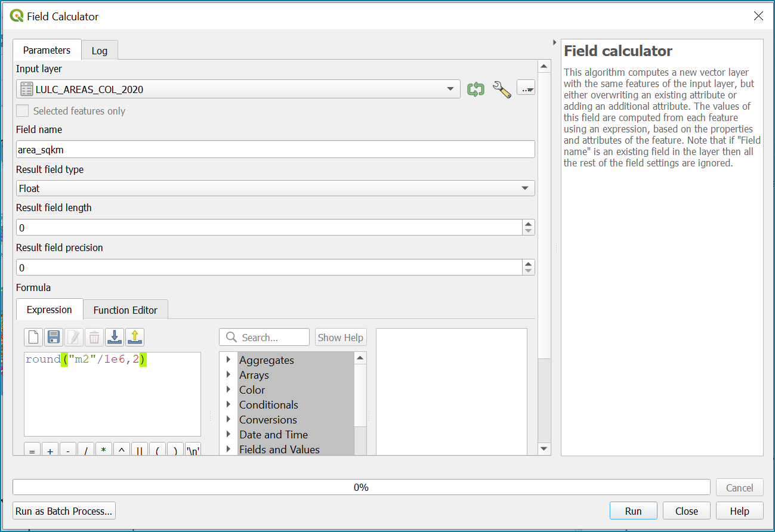
Task: Click the Show Help button
Action: pyautogui.click(x=341, y=337)
